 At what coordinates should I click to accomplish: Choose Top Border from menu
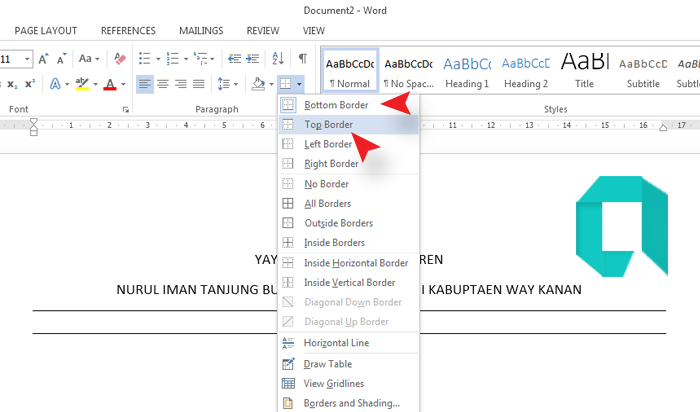tap(348, 125)
